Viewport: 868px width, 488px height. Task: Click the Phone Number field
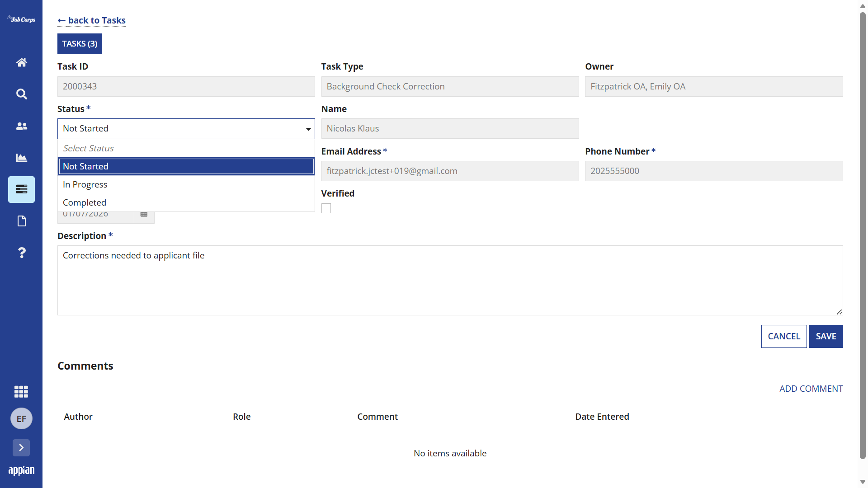(714, 171)
